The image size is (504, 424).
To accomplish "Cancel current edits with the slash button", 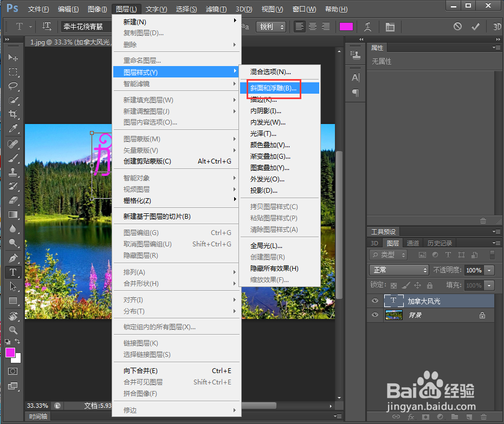I will point(458,25).
